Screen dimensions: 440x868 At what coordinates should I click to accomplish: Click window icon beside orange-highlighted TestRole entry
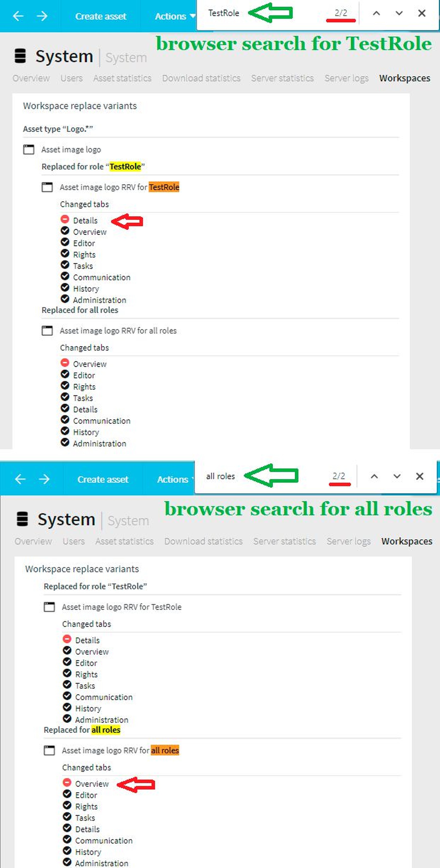pos(47,187)
